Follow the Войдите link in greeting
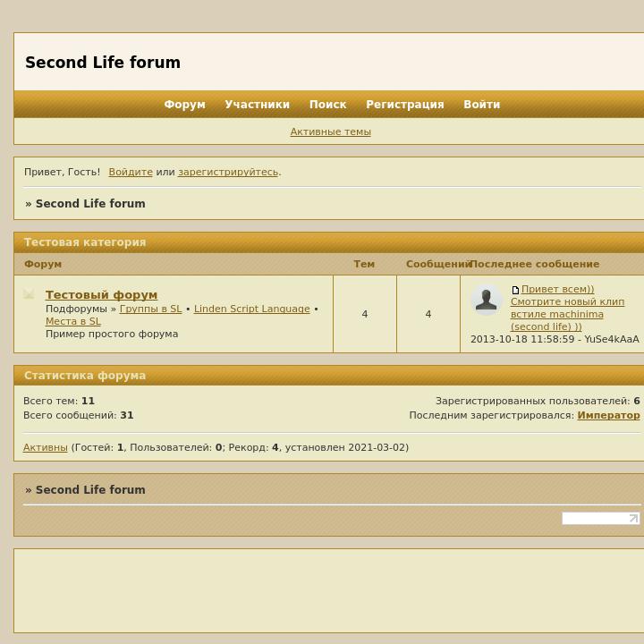644x644 pixels. click(131, 172)
